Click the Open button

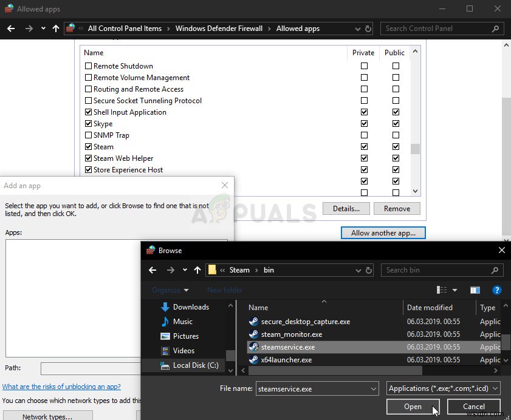[413, 407]
